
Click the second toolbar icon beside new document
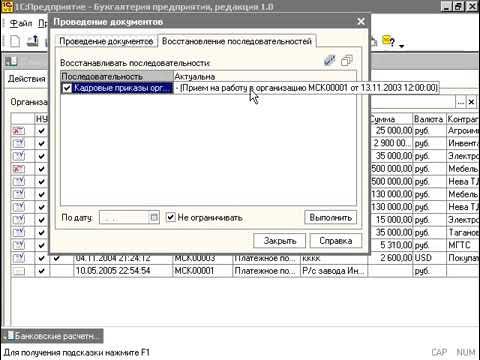[x=33, y=41]
